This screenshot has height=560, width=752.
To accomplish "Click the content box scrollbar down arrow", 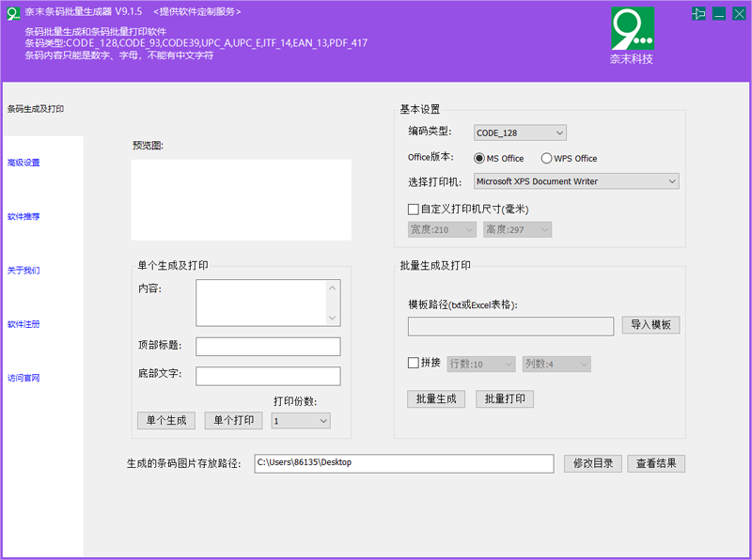I will tap(331, 319).
